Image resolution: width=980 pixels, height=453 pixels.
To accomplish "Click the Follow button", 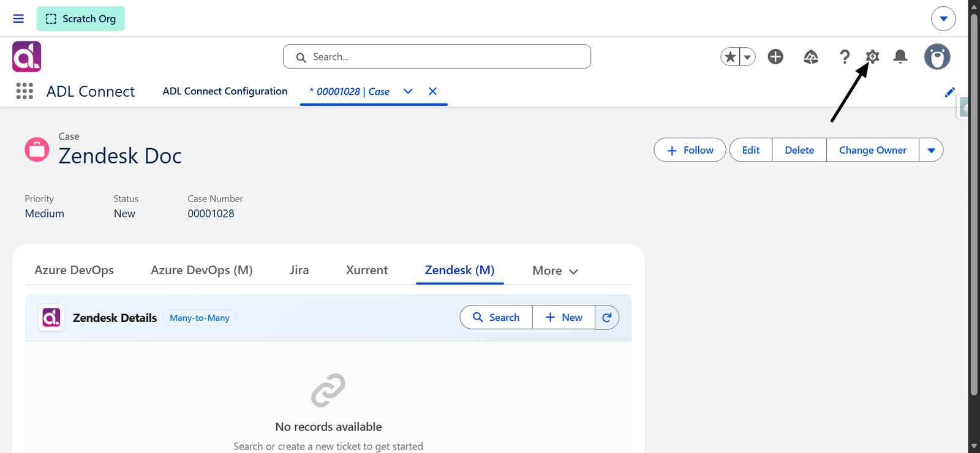I will pos(690,150).
